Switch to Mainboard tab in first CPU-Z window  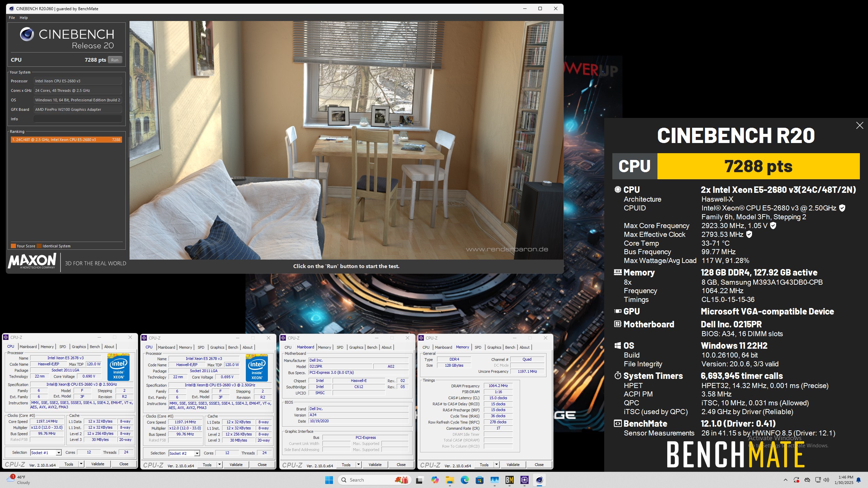(28, 347)
